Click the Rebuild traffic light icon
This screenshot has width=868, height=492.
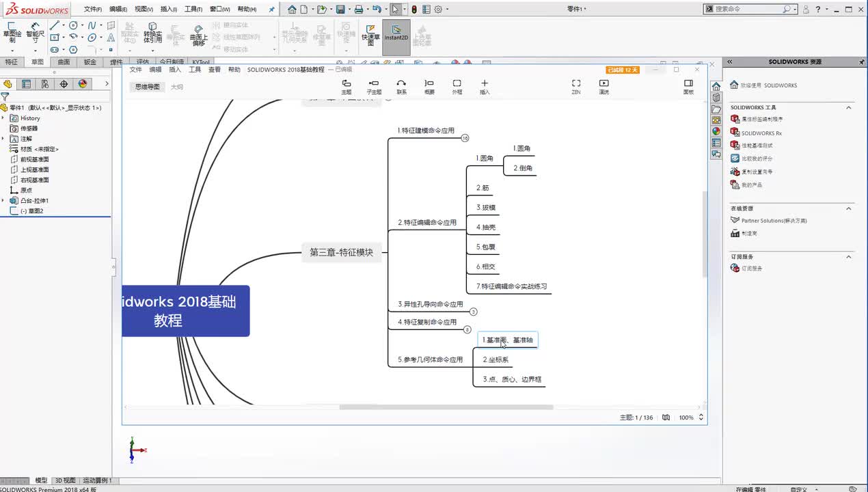click(x=414, y=10)
